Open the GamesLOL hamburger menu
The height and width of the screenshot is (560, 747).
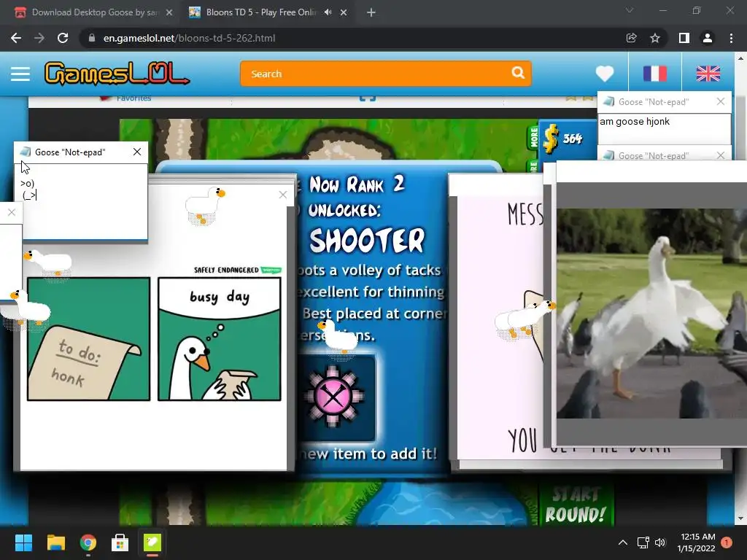pos(20,74)
